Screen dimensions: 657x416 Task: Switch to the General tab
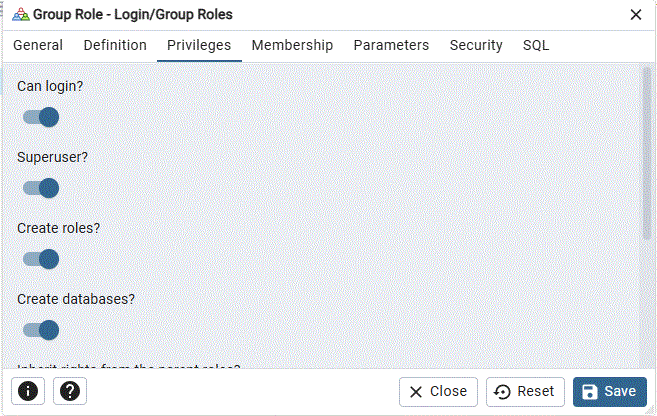click(x=38, y=45)
